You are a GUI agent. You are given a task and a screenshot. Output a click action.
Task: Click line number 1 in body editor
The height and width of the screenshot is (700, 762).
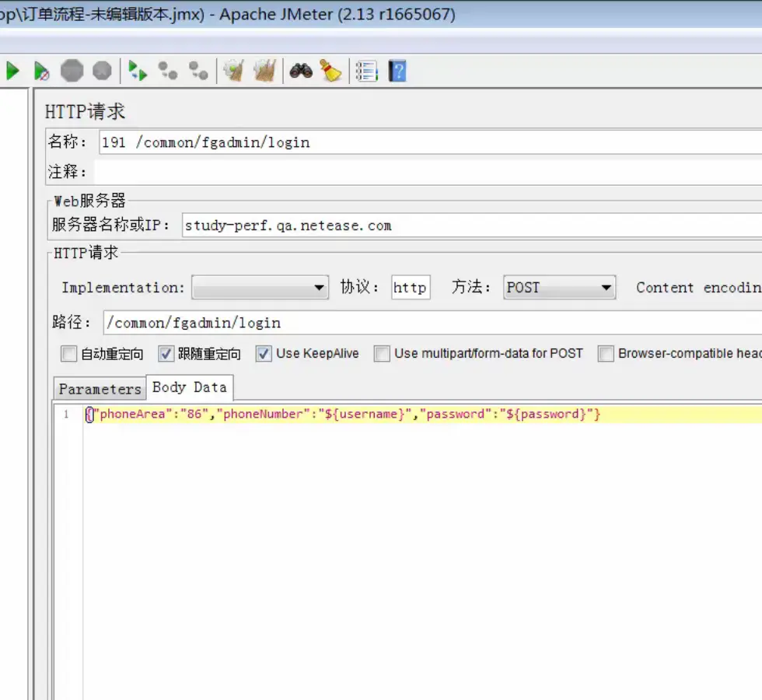[x=66, y=415]
